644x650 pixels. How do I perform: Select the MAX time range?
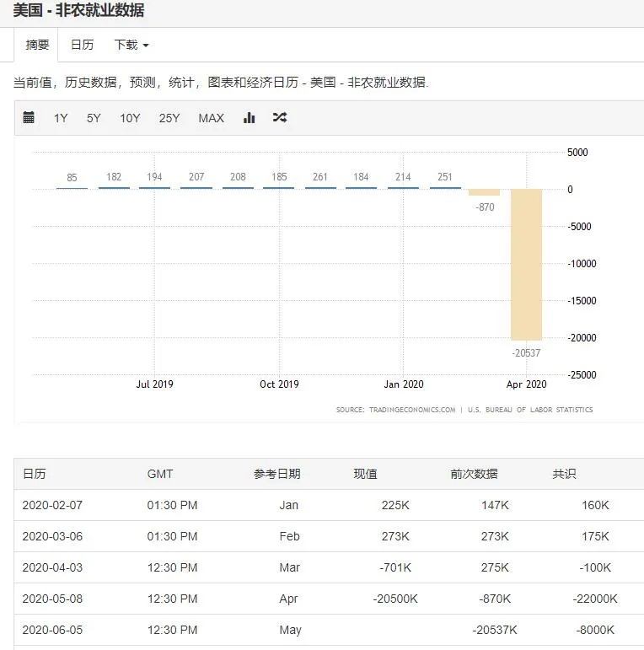[211, 118]
